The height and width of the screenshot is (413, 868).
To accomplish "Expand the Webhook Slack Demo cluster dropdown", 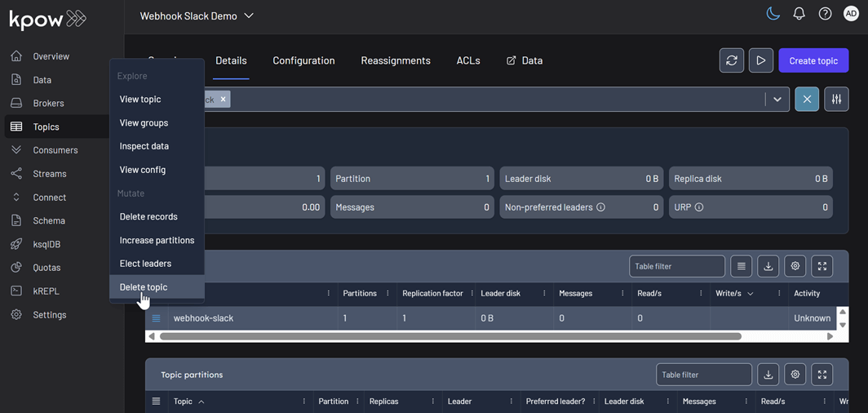I will (249, 16).
